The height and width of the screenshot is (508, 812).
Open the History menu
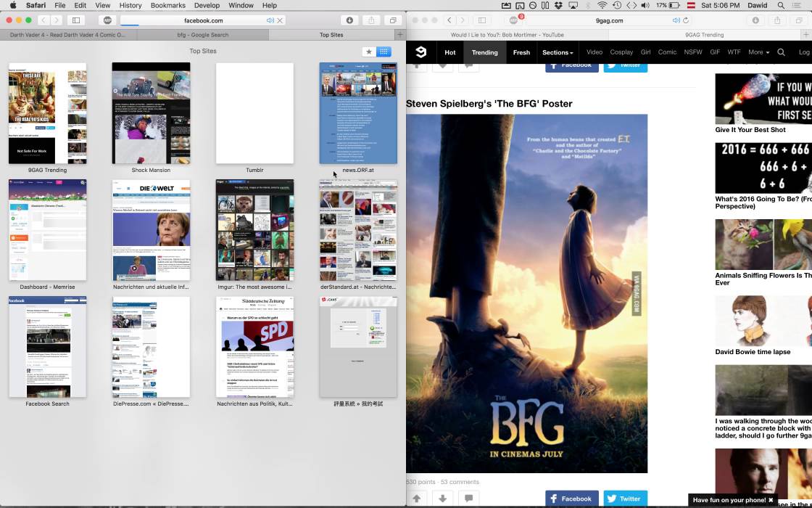[x=130, y=5]
